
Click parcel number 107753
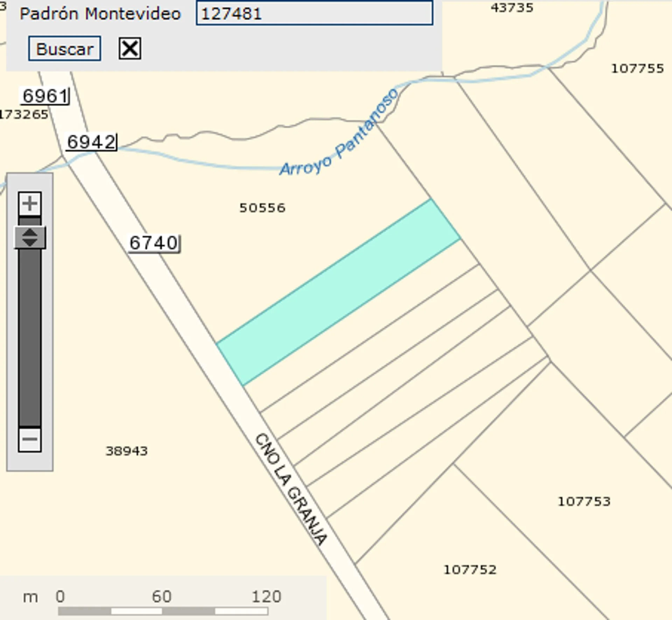pyautogui.click(x=584, y=501)
